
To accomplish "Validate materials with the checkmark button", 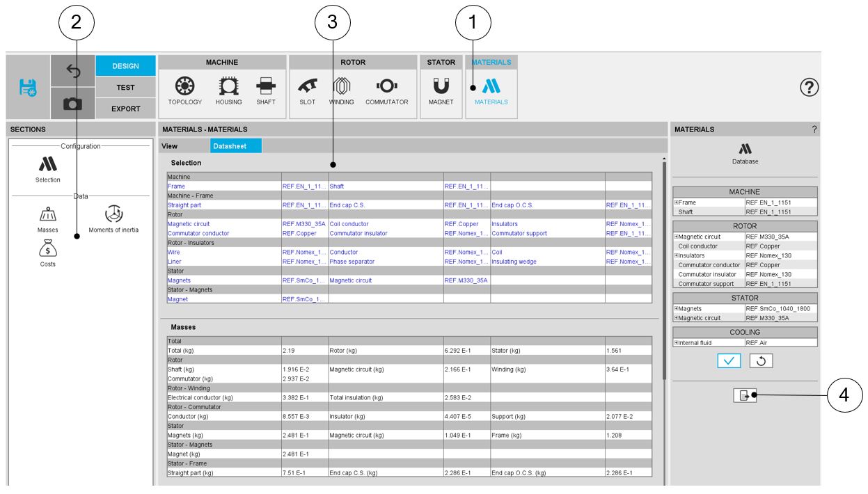I will pyautogui.click(x=730, y=361).
